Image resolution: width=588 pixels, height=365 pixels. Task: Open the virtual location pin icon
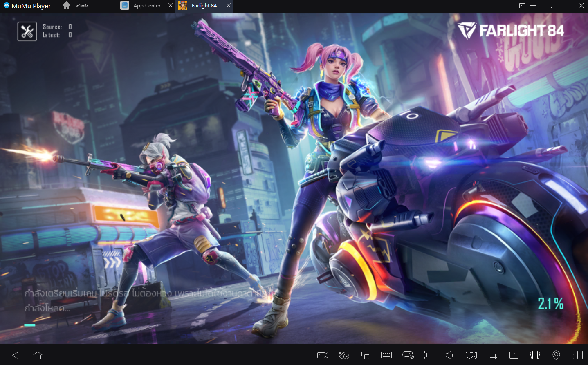[556, 355]
